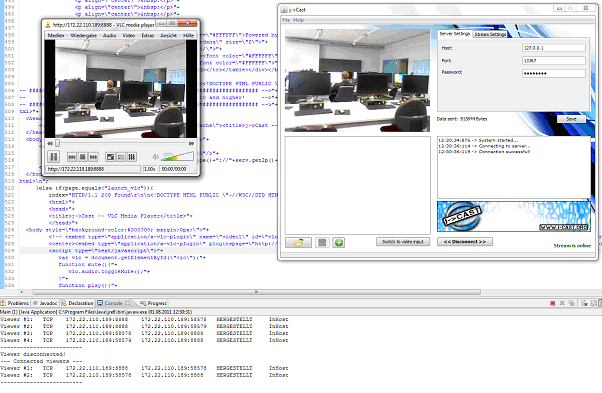Click the j->Cast logo banner

pos(513,216)
